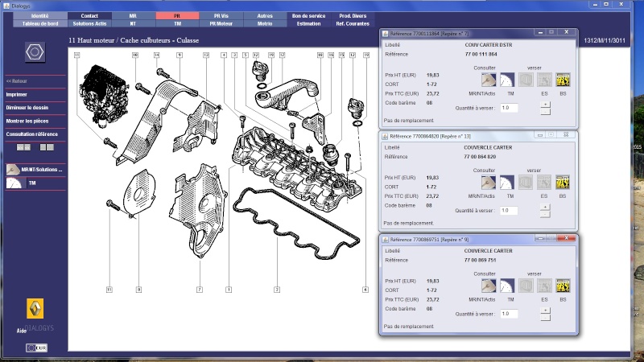Open the Autres tab
Viewport: 644px width, 362px height.
point(265,15)
